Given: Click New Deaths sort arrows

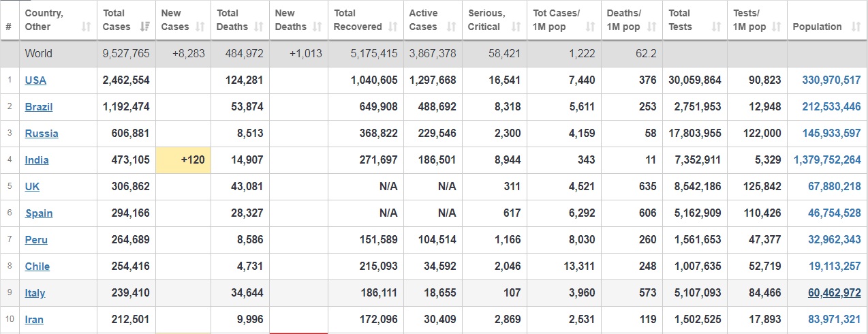Looking at the screenshot, I should pyautogui.click(x=317, y=27).
